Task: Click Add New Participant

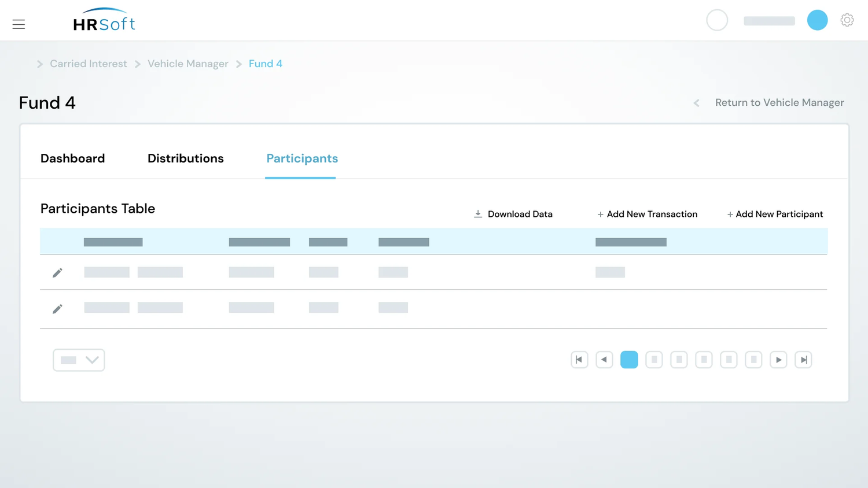Action: 775,214
